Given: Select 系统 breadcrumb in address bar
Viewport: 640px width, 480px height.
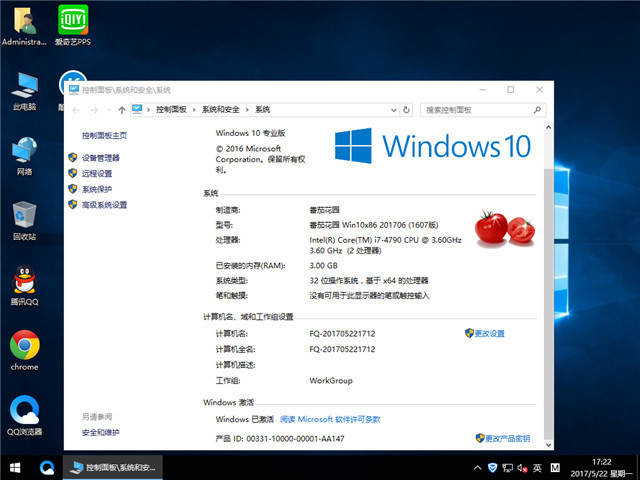Looking at the screenshot, I should pyautogui.click(x=262, y=109).
